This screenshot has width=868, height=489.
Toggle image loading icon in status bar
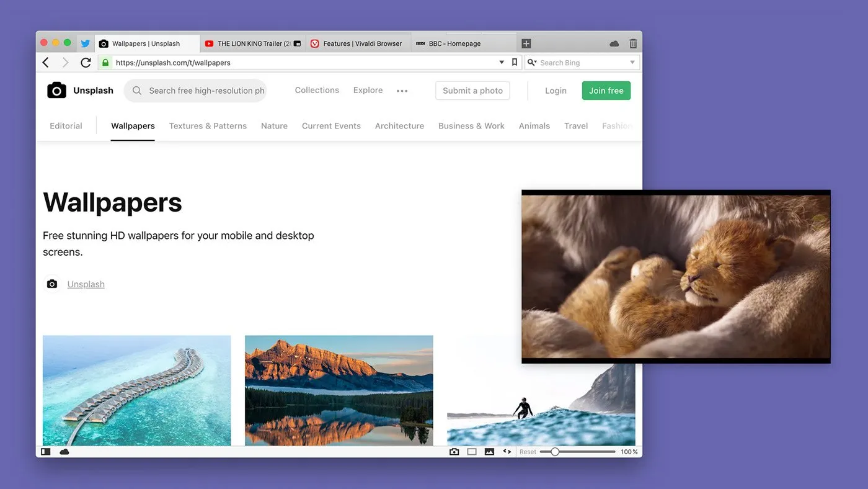point(489,452)
